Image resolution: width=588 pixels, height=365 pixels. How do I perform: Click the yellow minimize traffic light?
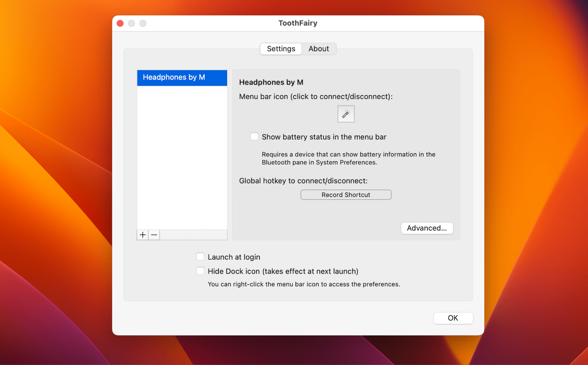131,23
